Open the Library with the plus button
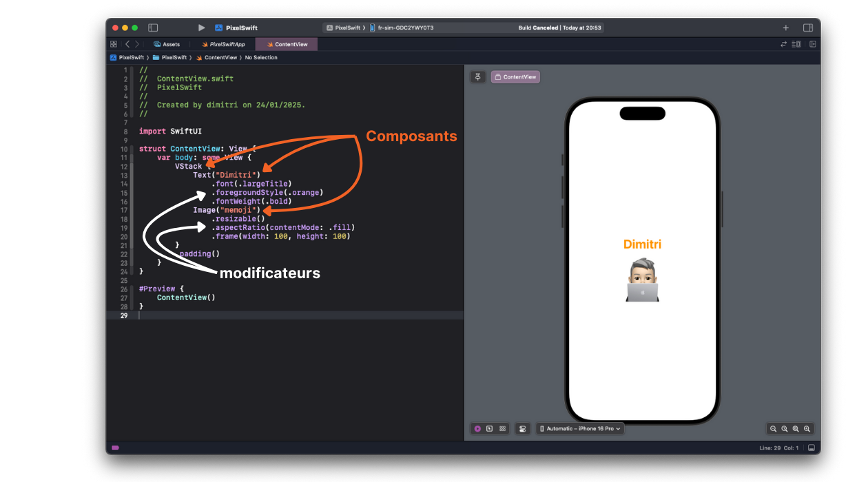The width and height of the screenshot is (868, 482). tap(786, 28)
